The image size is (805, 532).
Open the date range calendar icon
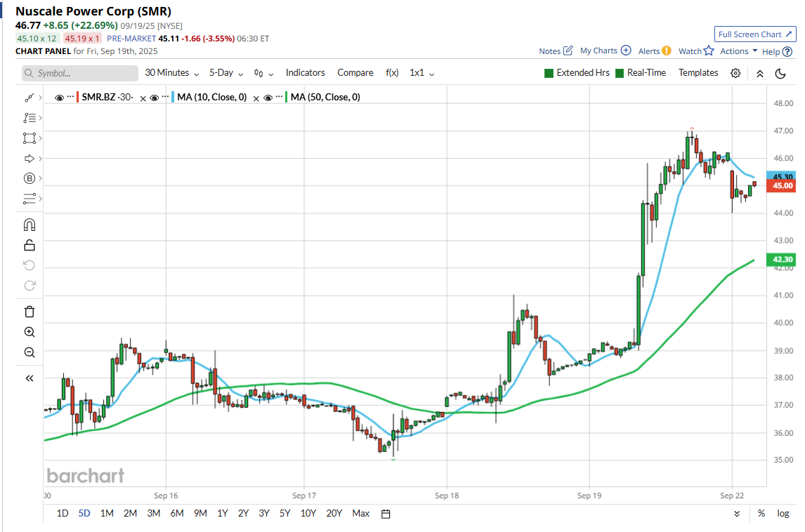coord(386,514)
